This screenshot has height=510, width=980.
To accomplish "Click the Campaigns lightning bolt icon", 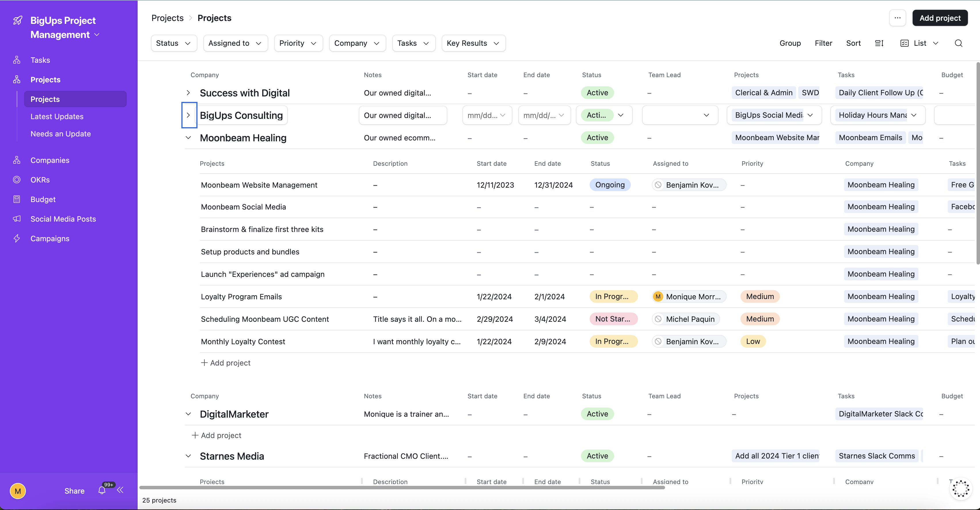I will pos(17,239).
